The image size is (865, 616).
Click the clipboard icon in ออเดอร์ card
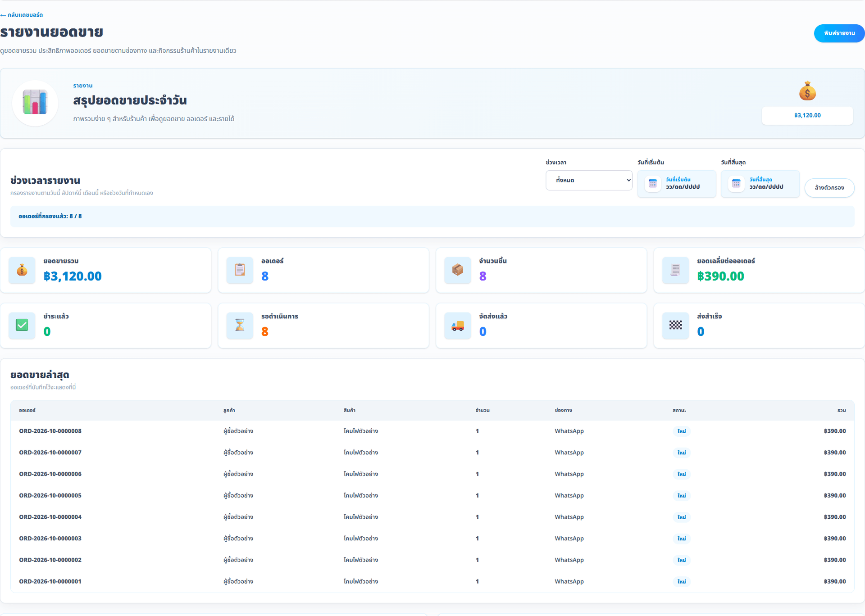point(240,270)
